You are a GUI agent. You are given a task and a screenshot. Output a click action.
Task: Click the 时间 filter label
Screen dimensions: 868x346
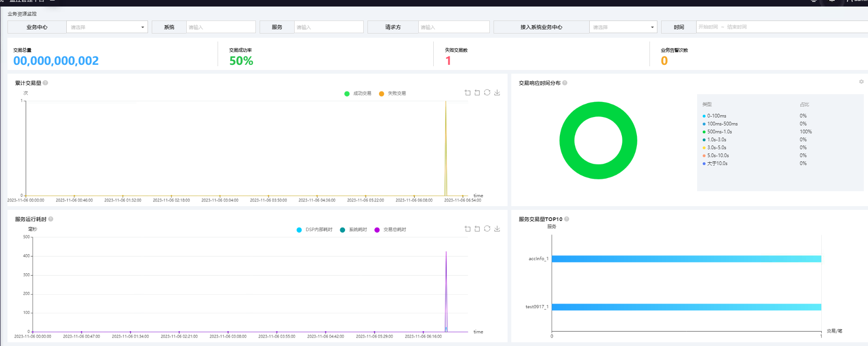(x=679, y=27)
